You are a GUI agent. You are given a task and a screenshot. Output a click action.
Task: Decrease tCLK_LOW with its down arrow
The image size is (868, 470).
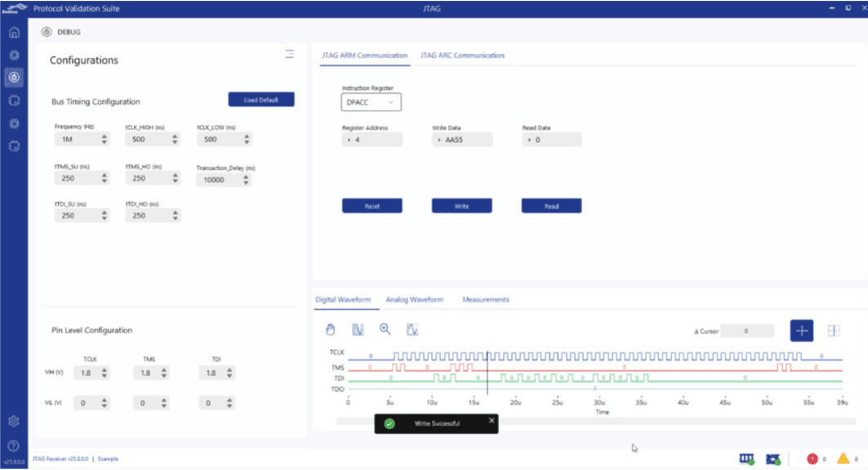[x=247, y=142]
